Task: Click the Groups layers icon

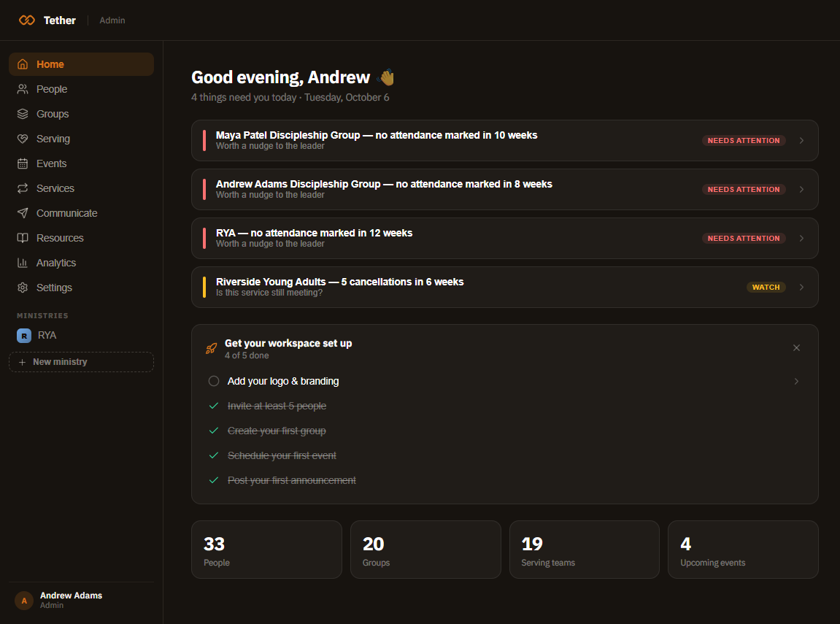Action: (x=23, y=114)
